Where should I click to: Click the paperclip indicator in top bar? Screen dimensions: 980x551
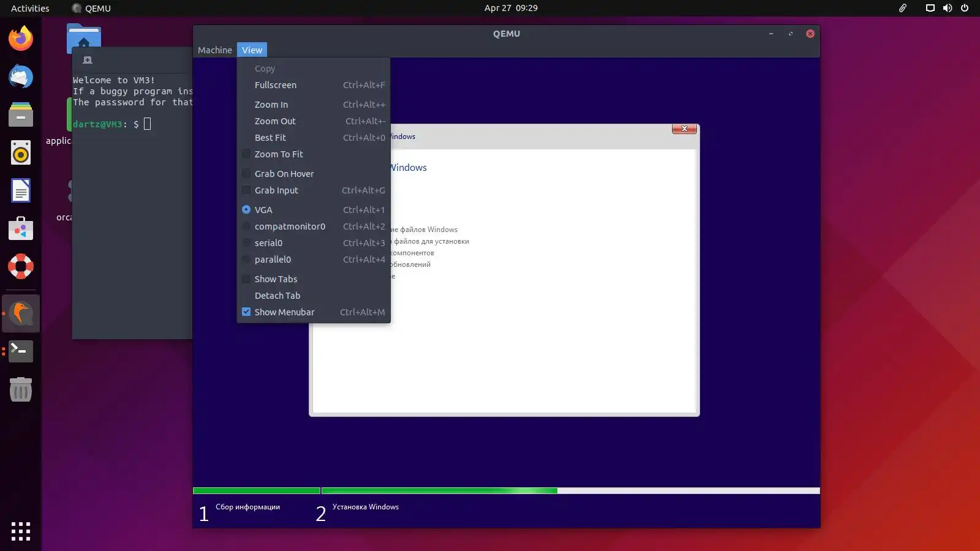click(x=903, y=8)
